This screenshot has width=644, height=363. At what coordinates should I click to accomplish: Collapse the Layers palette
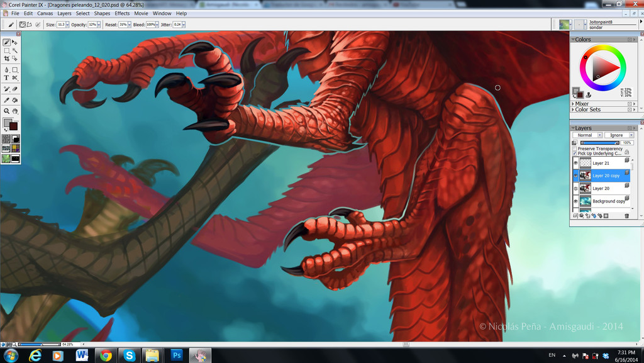573,128
